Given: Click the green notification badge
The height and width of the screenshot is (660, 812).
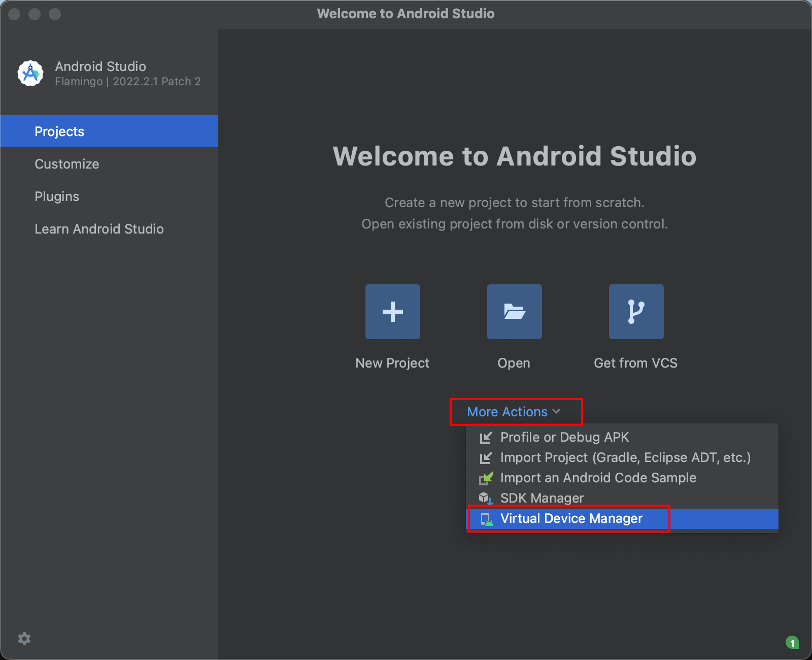Looking at the screenshot, I should click(792, 643).
